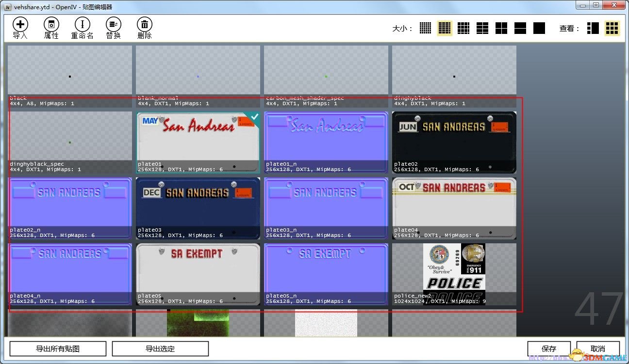Select the plate02 black license plate
Viewport: 629px width, 364px height.
[454, 142]
